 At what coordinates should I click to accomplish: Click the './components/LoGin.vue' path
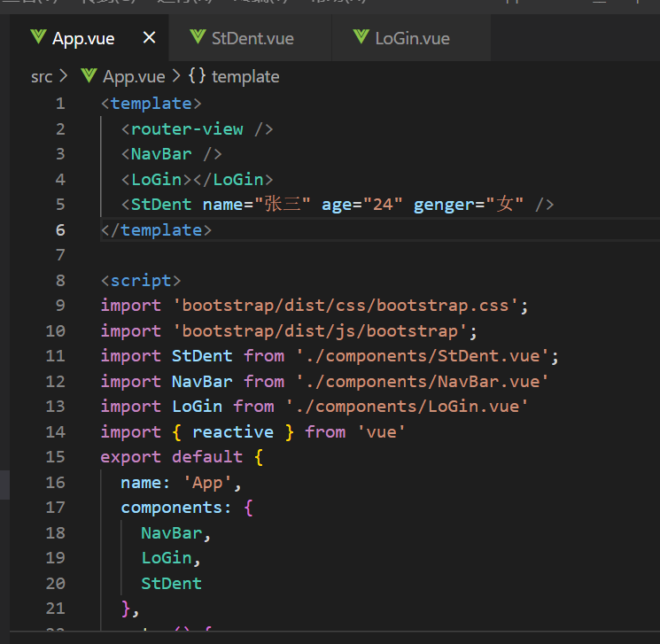[x=407, y=407]
